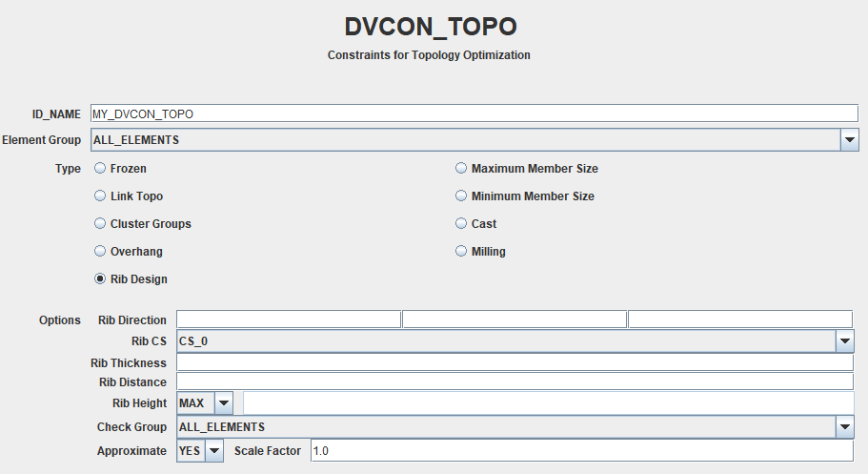
Task: Click the Rib Thickness input field
Action: [x=514, y=362]
